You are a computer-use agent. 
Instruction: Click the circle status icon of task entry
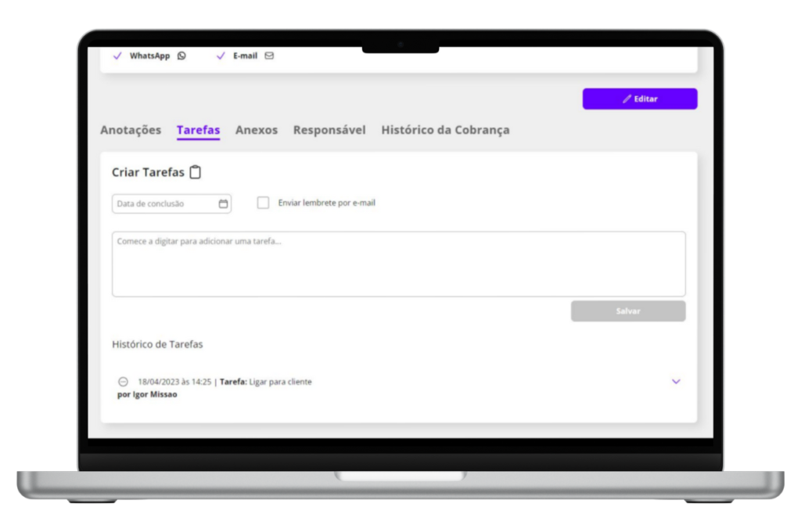tap(123, 382)
